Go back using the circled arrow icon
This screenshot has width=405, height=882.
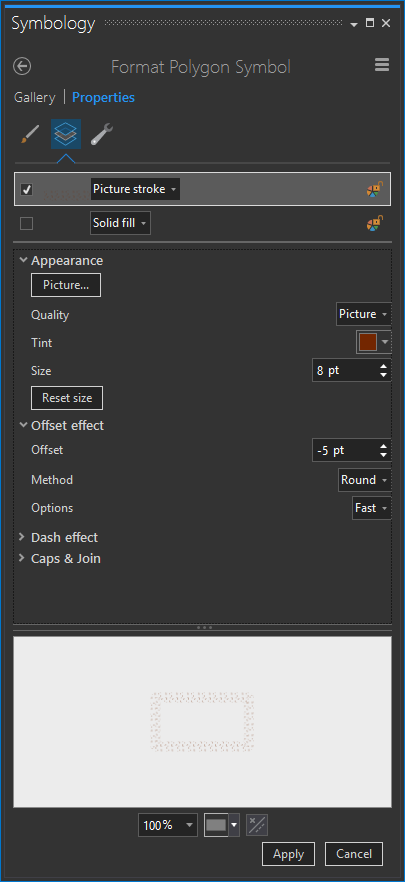click(22, 66)
